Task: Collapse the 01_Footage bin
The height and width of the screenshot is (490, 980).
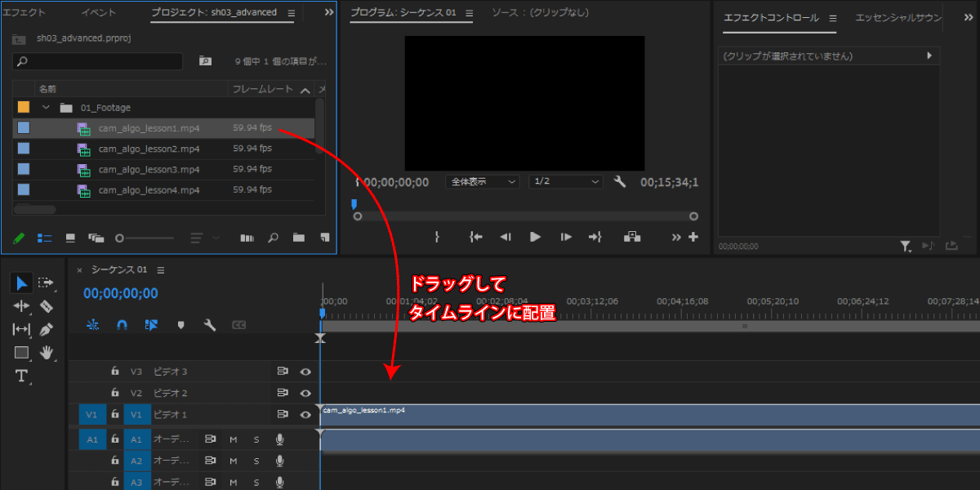Action: click(47, 108)
